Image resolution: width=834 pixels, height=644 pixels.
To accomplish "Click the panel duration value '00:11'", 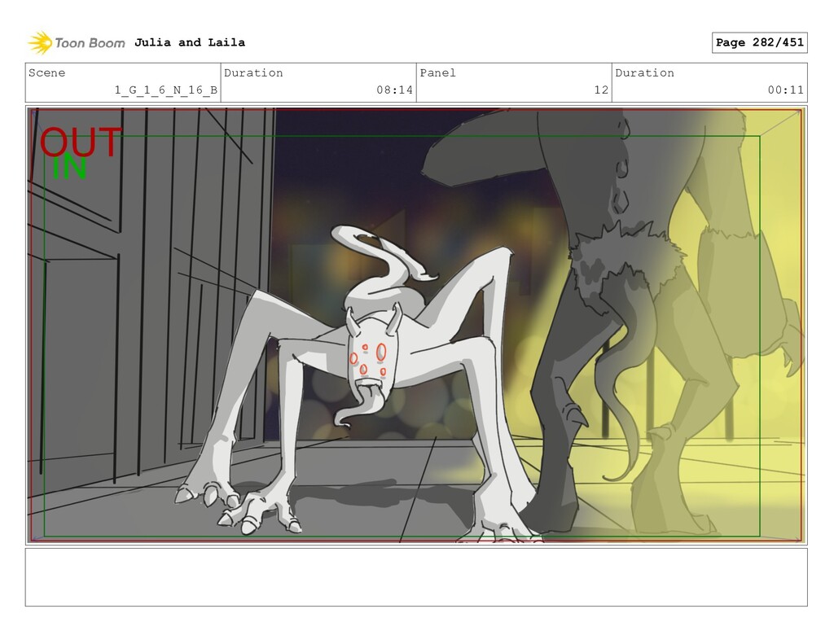I will pos(786,90).
